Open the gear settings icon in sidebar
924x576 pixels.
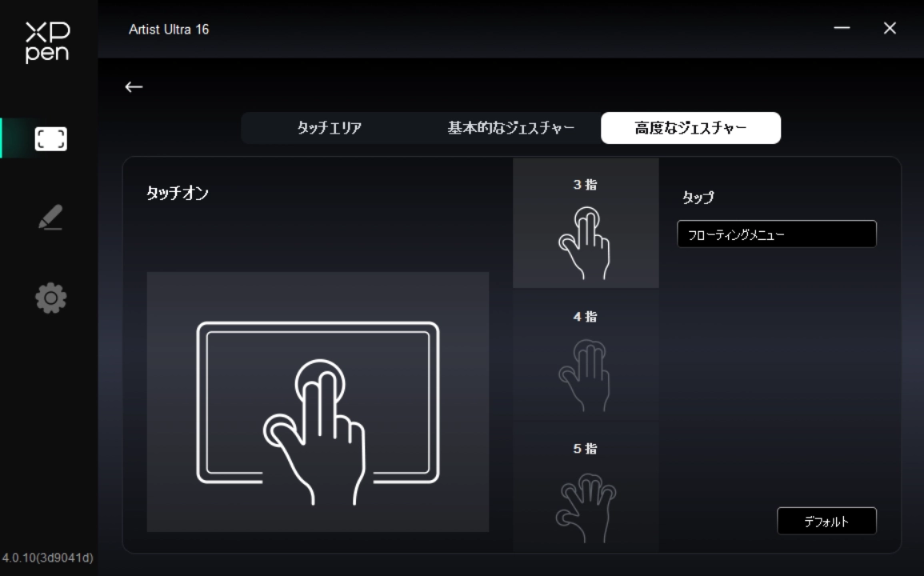(x=50, y=298)
